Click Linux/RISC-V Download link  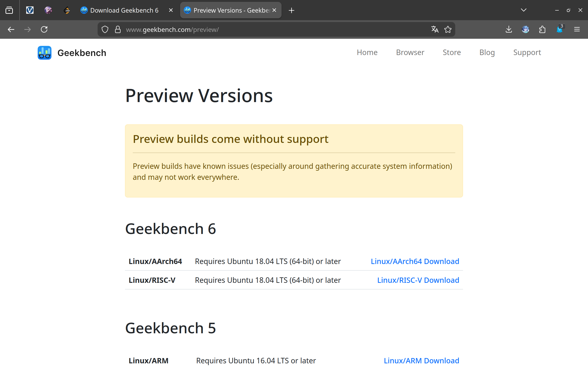click(x=418, y=280)
